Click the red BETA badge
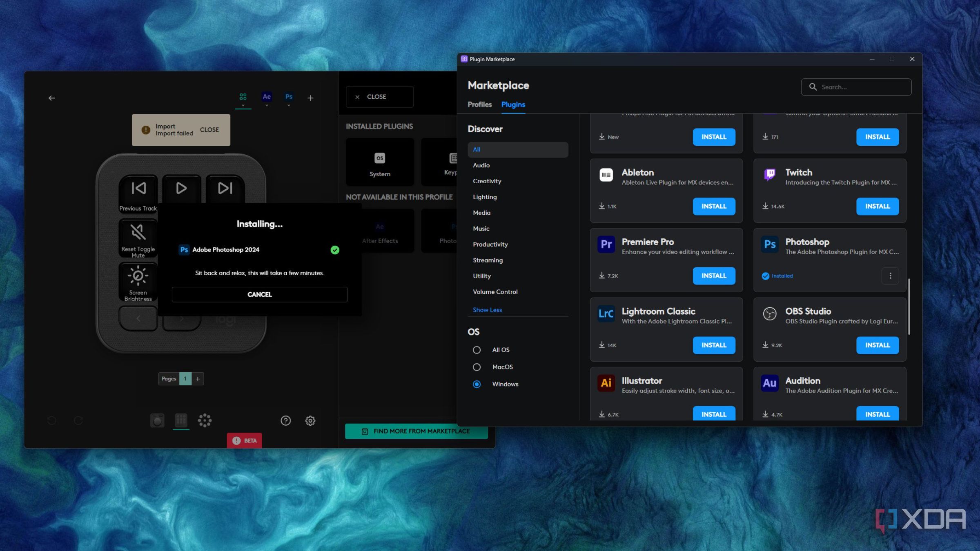 point(244,441)
